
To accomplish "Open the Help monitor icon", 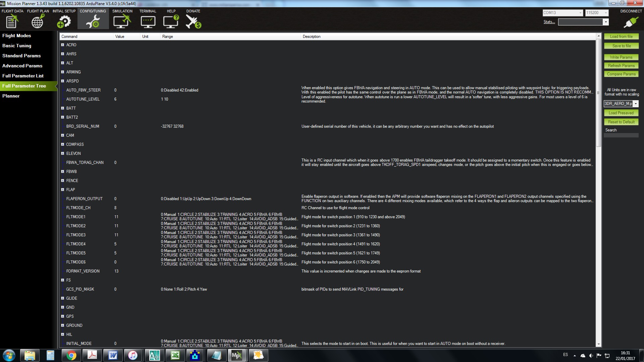I will pos(171,21).
